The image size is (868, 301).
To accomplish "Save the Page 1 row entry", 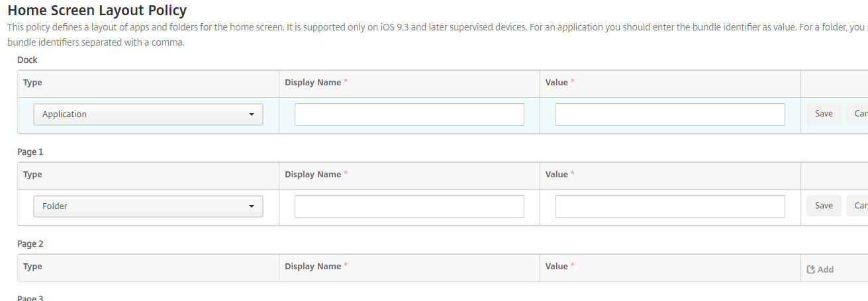I will [x=824, y=206].
